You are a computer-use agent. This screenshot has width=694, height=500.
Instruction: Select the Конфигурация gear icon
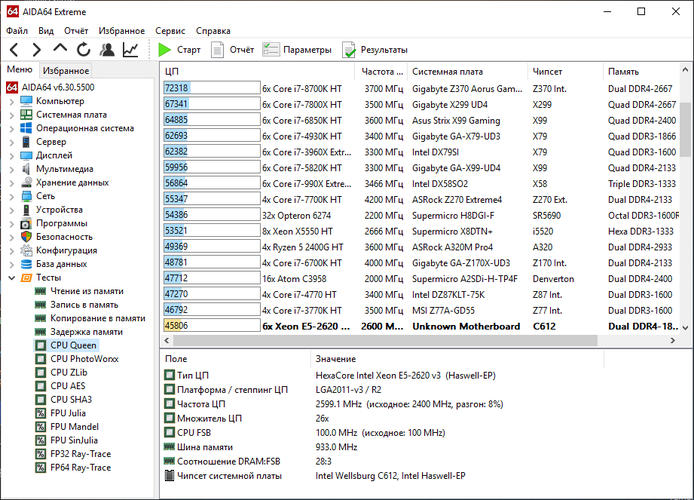pyautogui.click(x=27, y=250)
